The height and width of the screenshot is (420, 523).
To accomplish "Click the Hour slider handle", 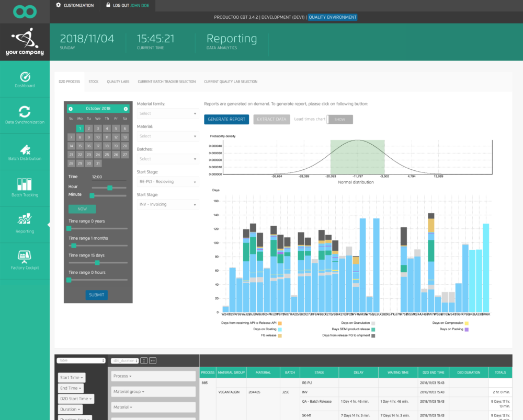I will pos(110,188).
